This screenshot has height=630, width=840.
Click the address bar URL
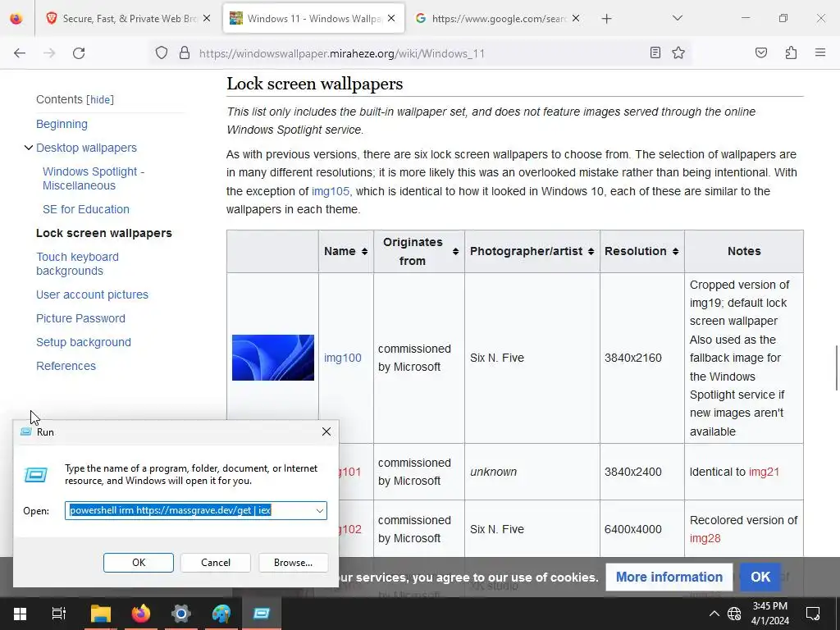click(342, 53)
